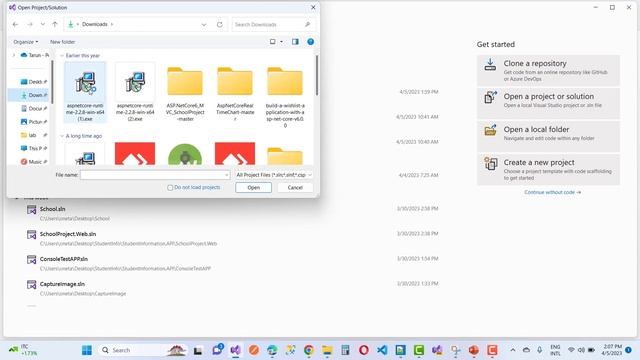Open the Windows Start menu
Screen dimensions: 640x360
tap(87, 350)
